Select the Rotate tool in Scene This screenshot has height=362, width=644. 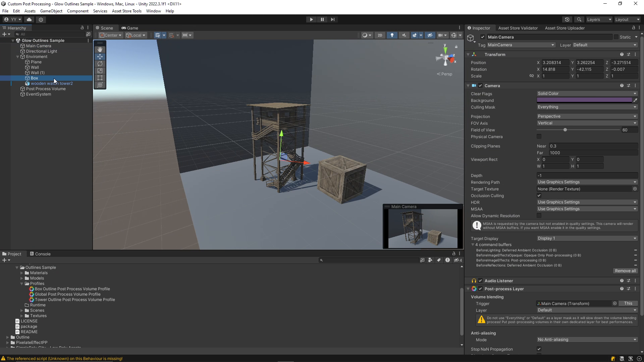click(x=100, y=64)
